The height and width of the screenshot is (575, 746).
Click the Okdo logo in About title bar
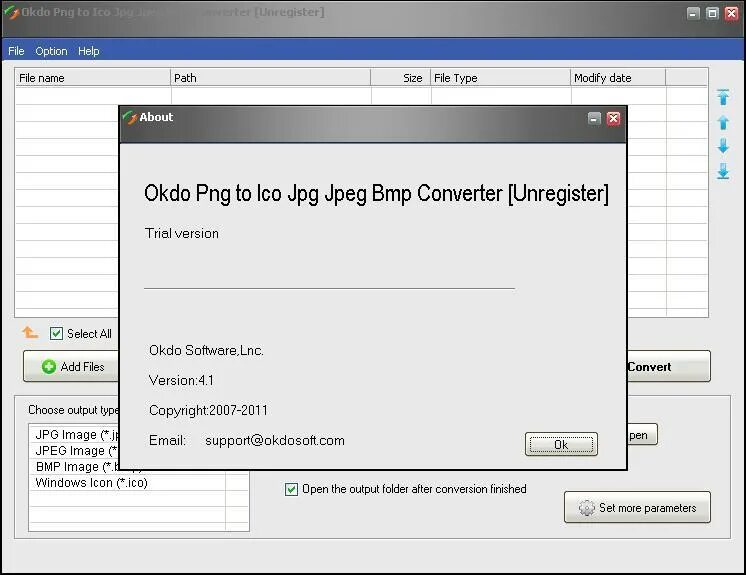[x=129, y=117]
